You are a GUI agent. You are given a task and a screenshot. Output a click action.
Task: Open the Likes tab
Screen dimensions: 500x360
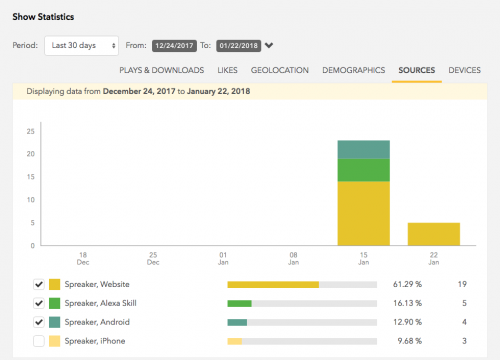tap(227, 70)
